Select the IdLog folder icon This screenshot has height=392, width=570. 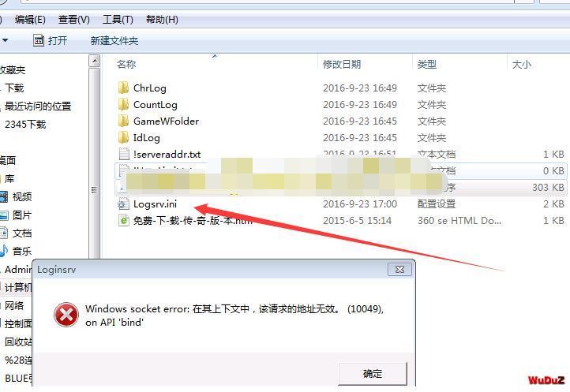[124, 138]
